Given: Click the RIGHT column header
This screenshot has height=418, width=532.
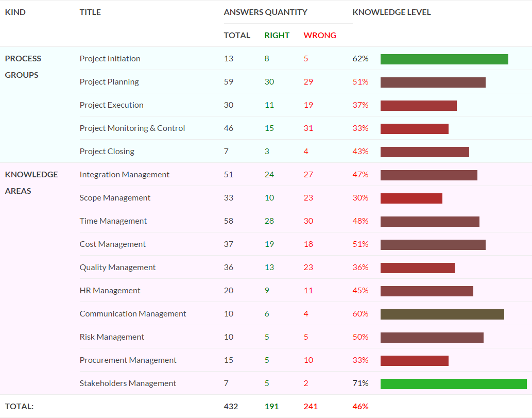Looking at the screenshot, I should [277, 36].
